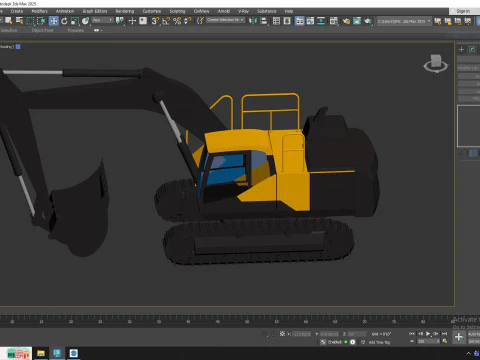The image size is (480, 360).
Task: Click the Align tool icon
Action: pyautogui.click(x=264, y=21)
